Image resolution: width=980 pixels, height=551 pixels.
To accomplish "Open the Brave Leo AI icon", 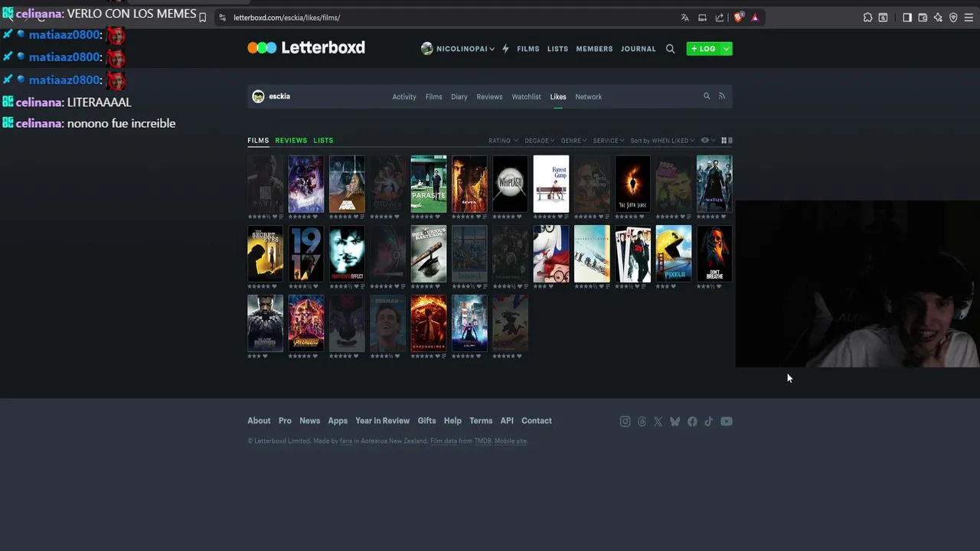I will click(938, 18).
